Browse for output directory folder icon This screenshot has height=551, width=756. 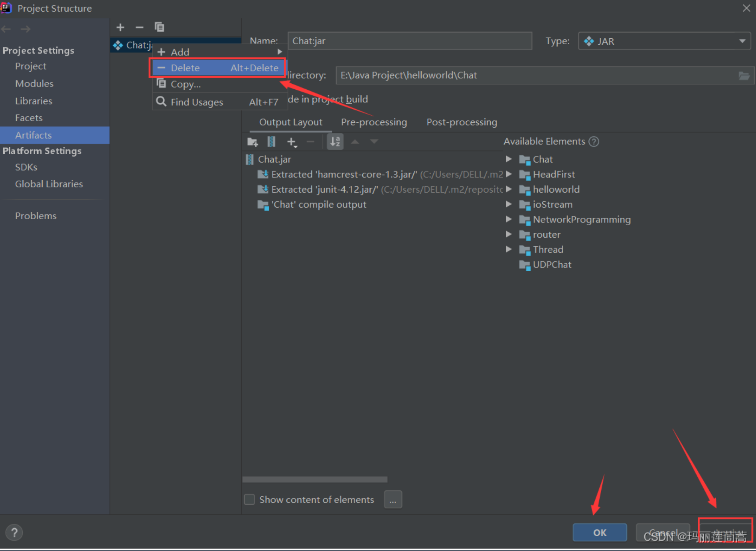click(x=744, y=75)
